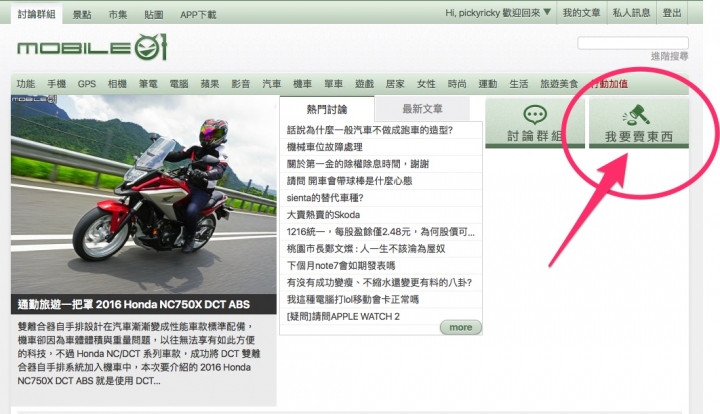
Task: Select 運動 in the category bar
Action: pyautogui.click(x=488, y=84)
